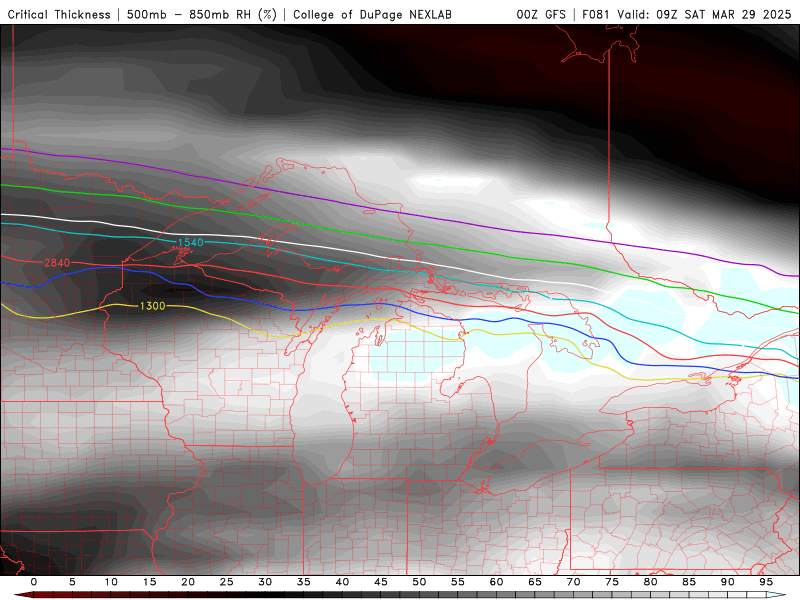This screenshot has height=600, width=800.
Task: Click the '85' value on the scale
Action: click(689, 582)
